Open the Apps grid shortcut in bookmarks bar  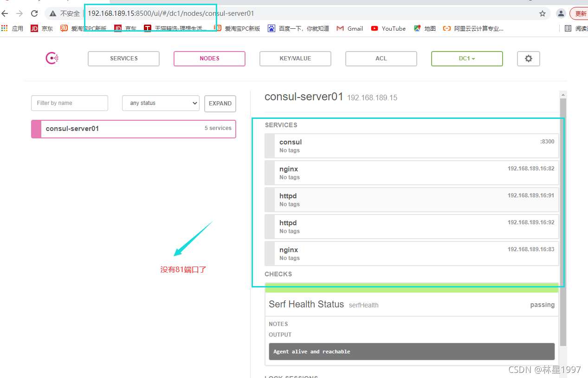pyautogui.click(x=12, y=28)
